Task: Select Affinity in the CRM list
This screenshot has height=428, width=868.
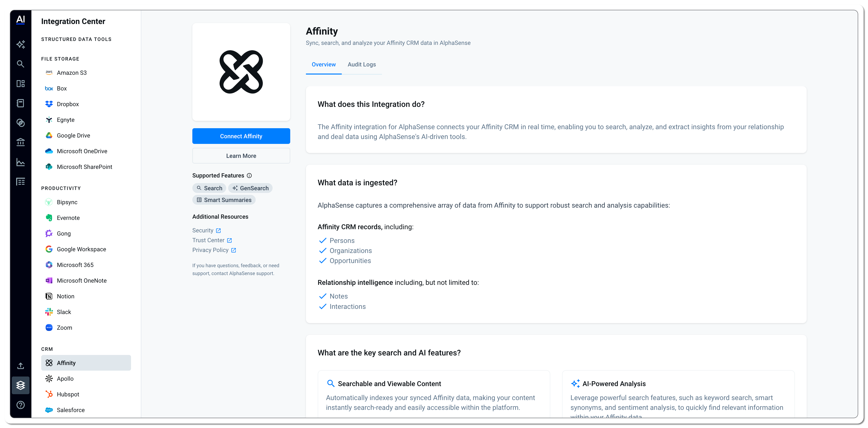Action: tap(86, 363)
